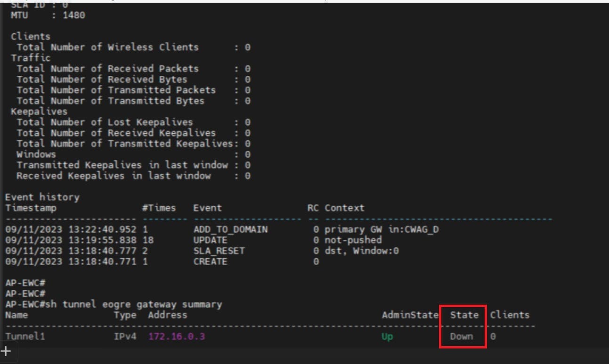
Task: Click the Down state in red box
Action: click(461, 337)
